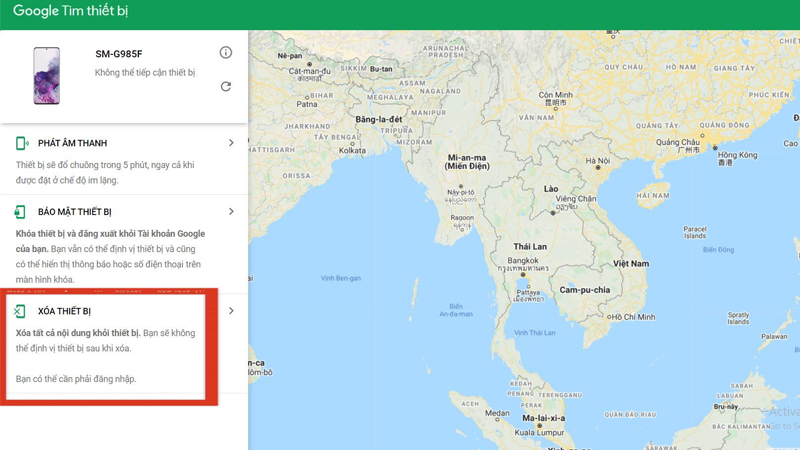Expand the Phát âm thanh chevron

tap(231, 143)
